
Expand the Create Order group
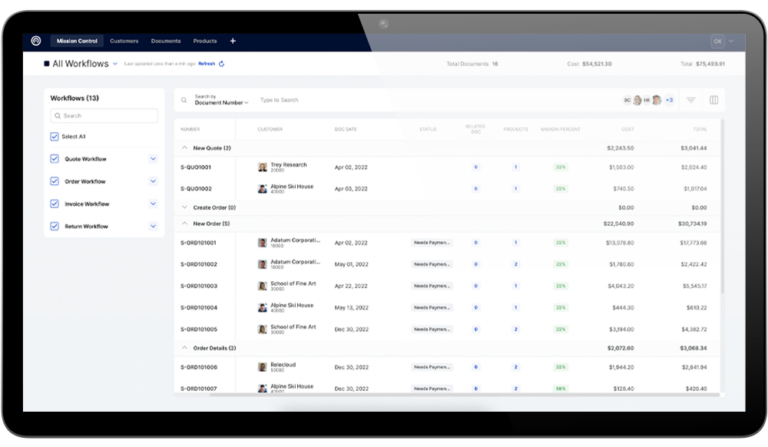tap(185, 207)
